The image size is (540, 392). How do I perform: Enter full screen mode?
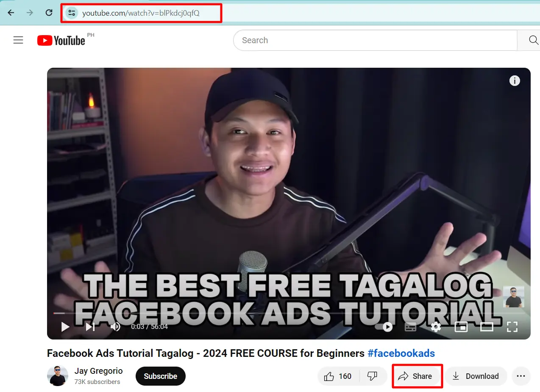pyautogui.click(x=512, y=327)
